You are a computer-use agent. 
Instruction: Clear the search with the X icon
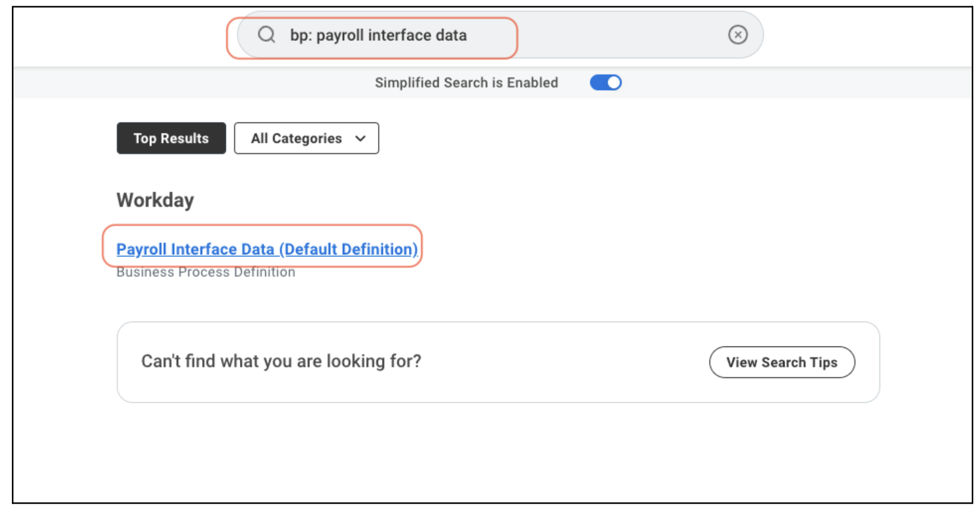738,35
